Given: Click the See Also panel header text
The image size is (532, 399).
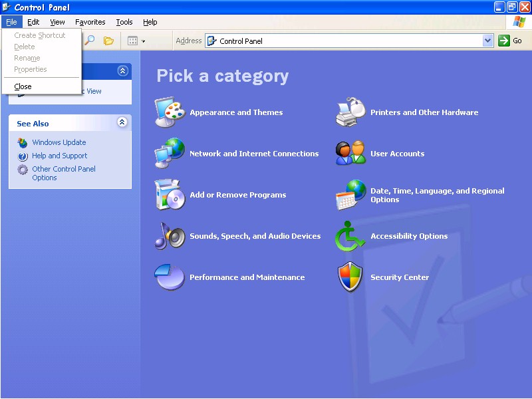Looking at the screenshot, I should [33, 124].
